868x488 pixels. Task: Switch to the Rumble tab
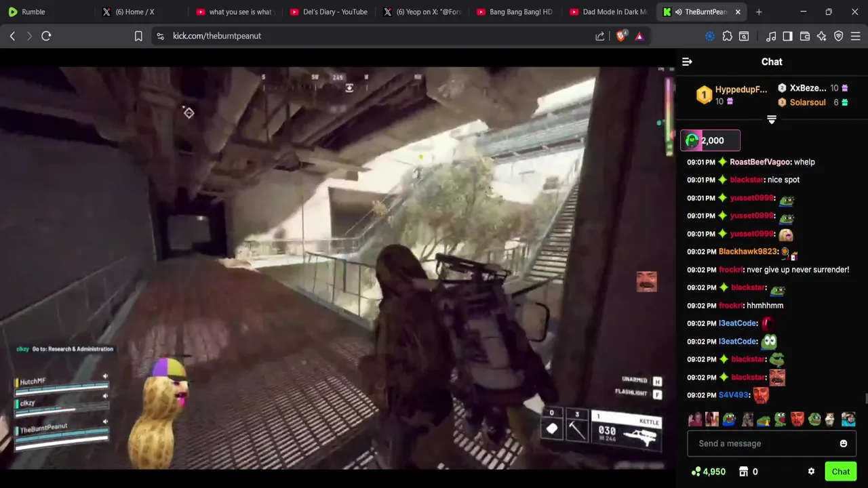[x=46, y=12]
